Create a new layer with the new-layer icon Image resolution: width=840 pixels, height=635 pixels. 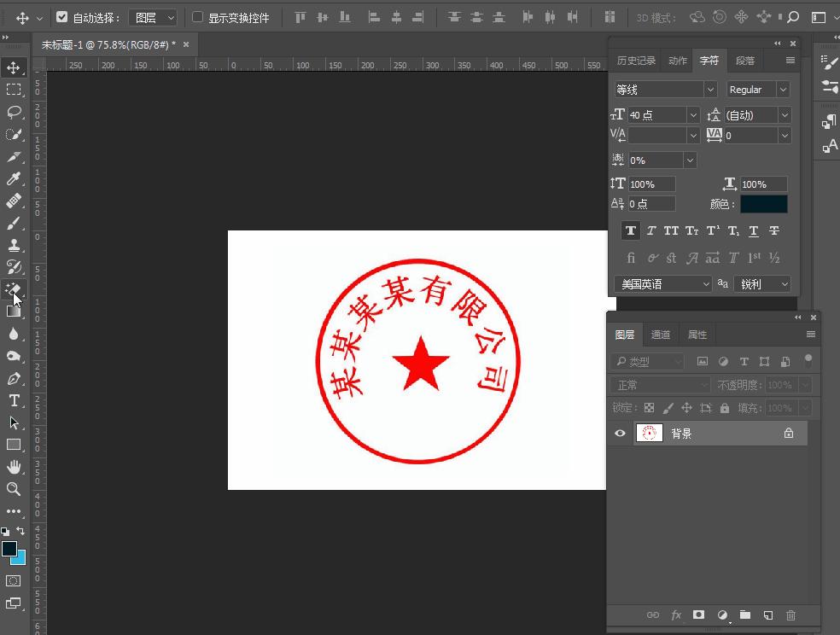coord(767,615)
